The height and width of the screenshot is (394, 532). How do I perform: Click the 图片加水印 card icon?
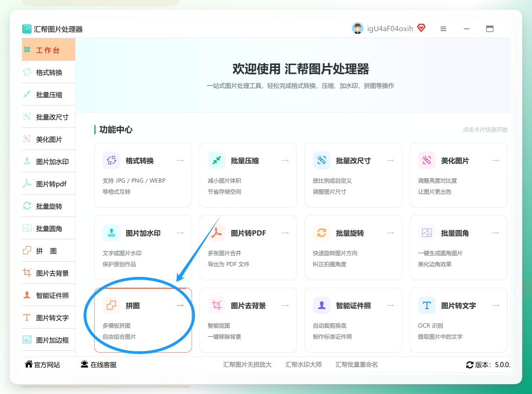(x=111, y=233)
